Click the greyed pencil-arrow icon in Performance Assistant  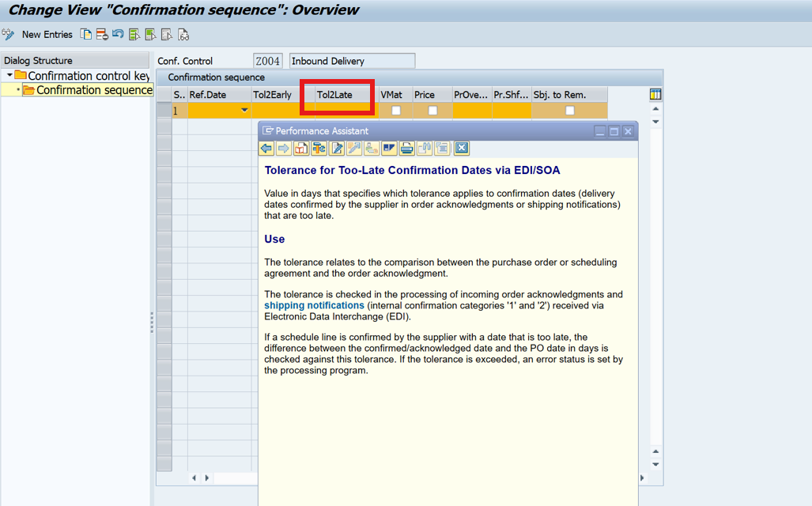354,149
